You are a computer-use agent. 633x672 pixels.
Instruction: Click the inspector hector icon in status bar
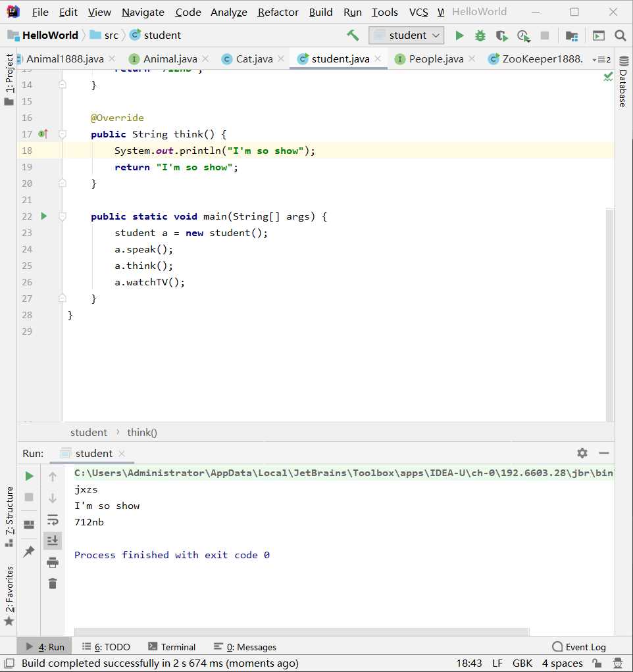tap(618, 663)
